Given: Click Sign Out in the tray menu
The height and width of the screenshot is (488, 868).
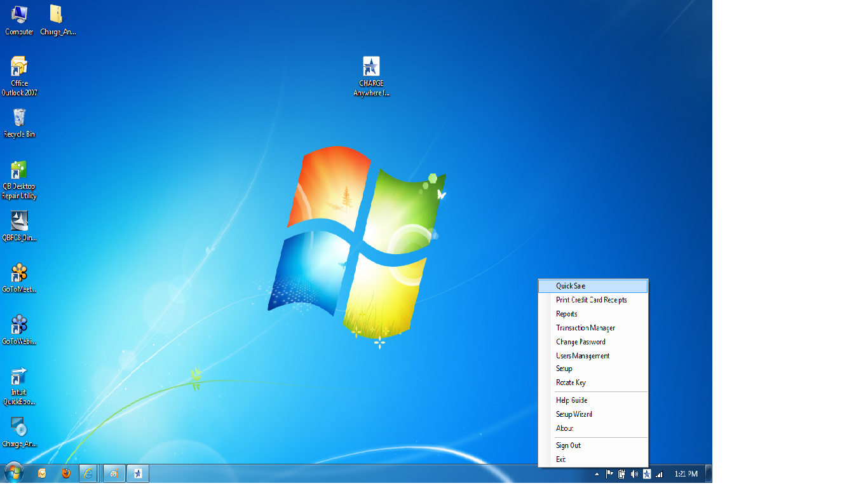Looking at the screenshot, I should pos(568,445).
